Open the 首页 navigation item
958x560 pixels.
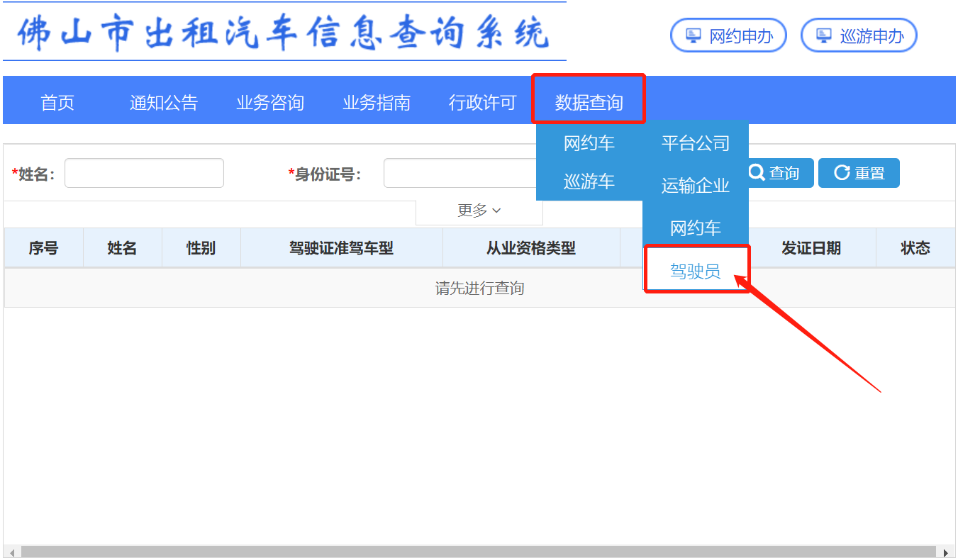(57, 103)
